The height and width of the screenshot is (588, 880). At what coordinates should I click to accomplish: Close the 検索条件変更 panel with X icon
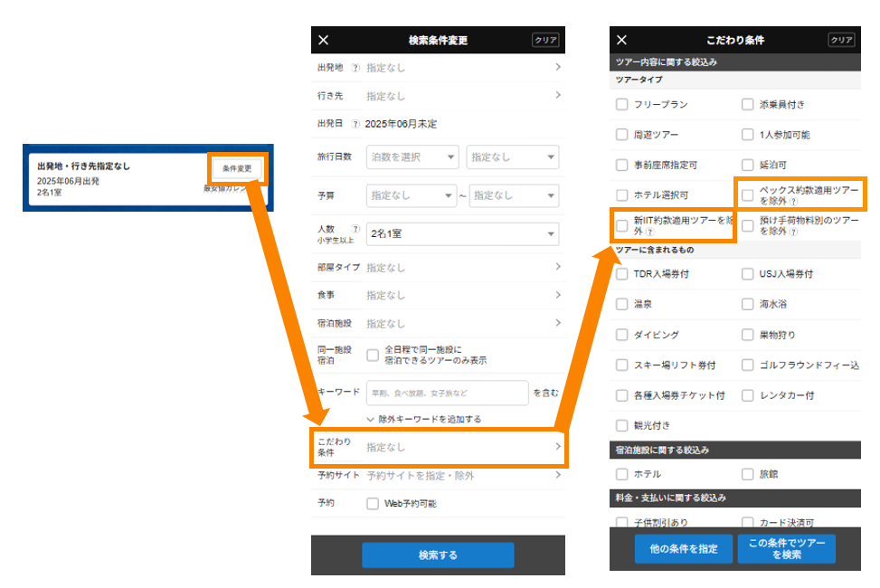pyautogui.click(x=324, y=40)
